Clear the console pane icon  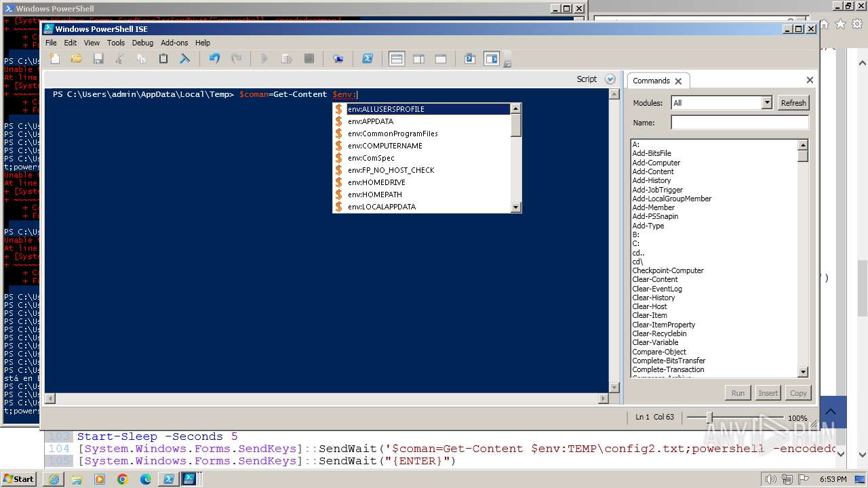point(184,59)
